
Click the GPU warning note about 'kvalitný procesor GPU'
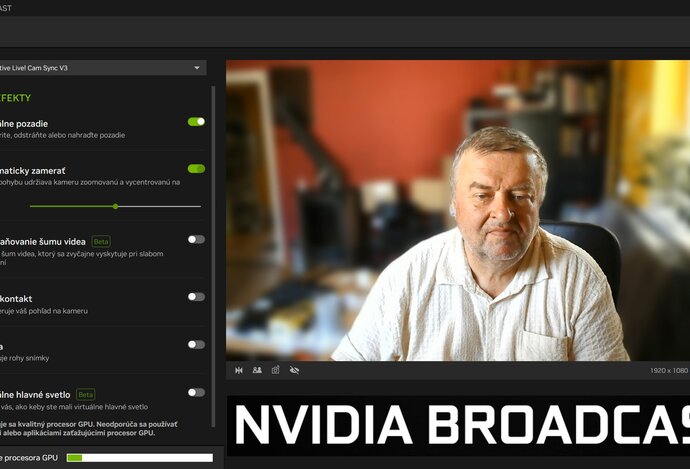tap(89, 429)
